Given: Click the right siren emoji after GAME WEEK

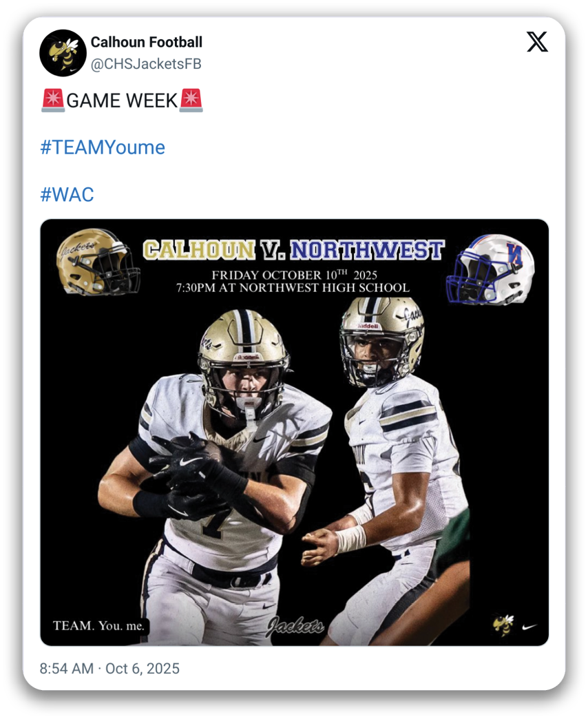Looking at the screenshot, I should click(x=191, y=101).
